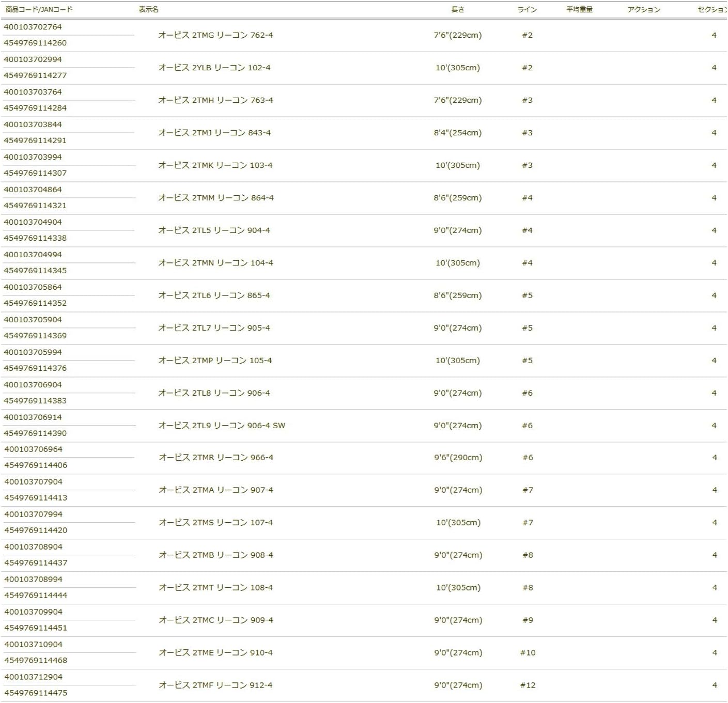The width and height of the screenshot is (728, 703).
Task: Click the 長さ column header
Action: 458,9
